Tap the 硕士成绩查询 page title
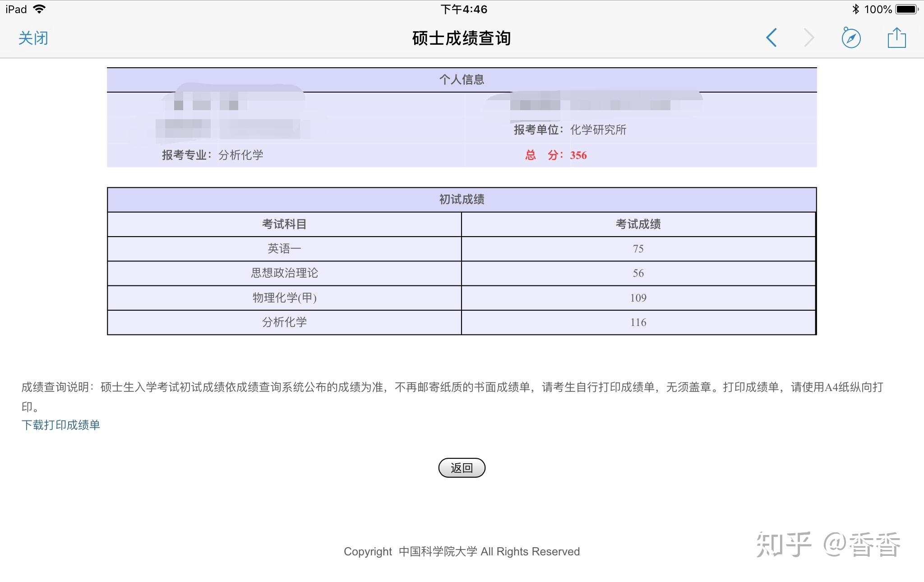Viewport: 924px width, 582px height. click(462, 38)
